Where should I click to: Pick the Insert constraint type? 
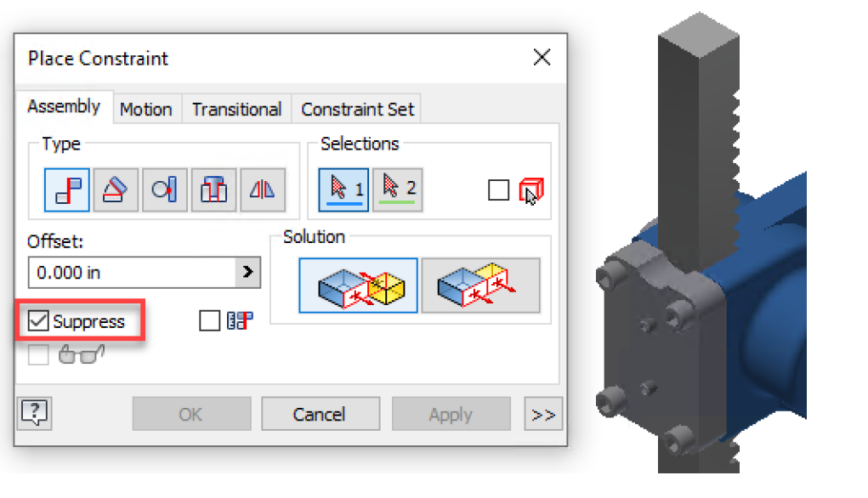(x=213, y=190)
